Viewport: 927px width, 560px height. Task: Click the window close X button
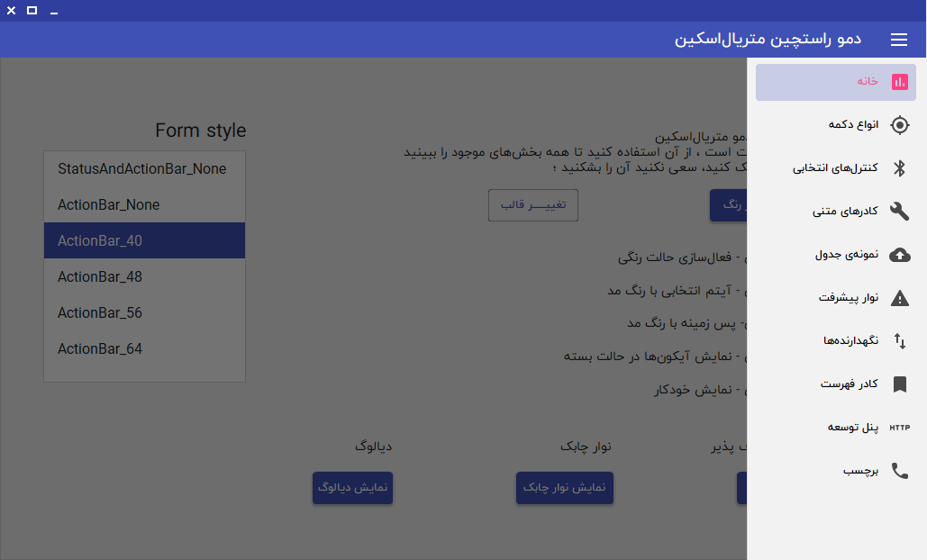coord(11,11)
